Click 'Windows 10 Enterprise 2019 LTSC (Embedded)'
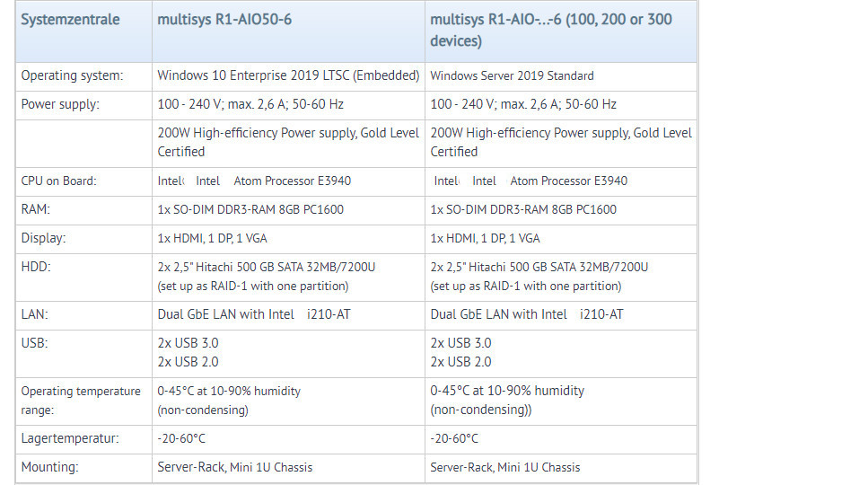The width and height of the screenshot is (868, 485). coord(288,75)
